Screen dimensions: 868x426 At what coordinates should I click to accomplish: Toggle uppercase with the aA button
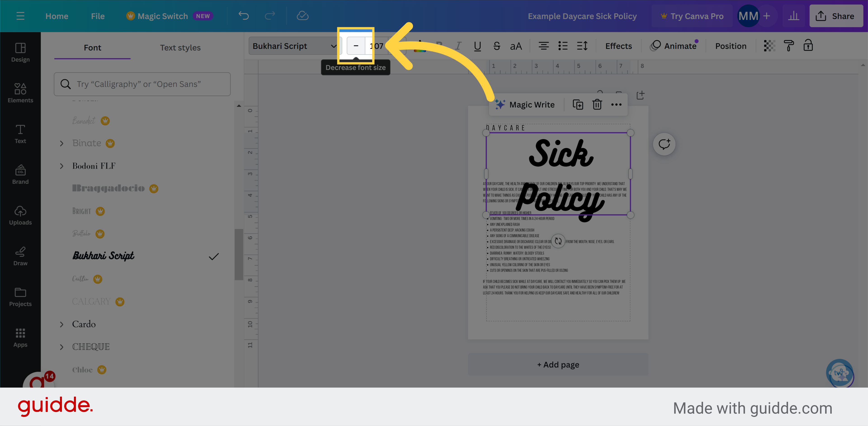(516, 46)
